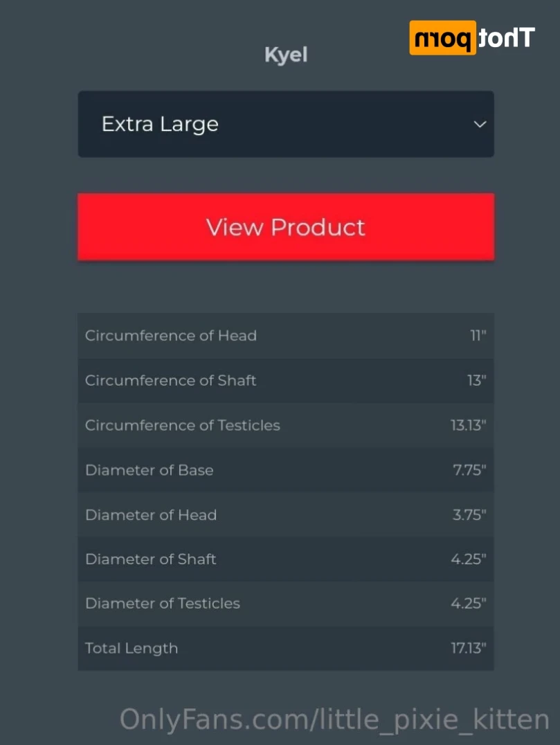Viewport: 560px width, 745px height.
Task: Click the 17.13" total length value
Action: click(469, 648)
